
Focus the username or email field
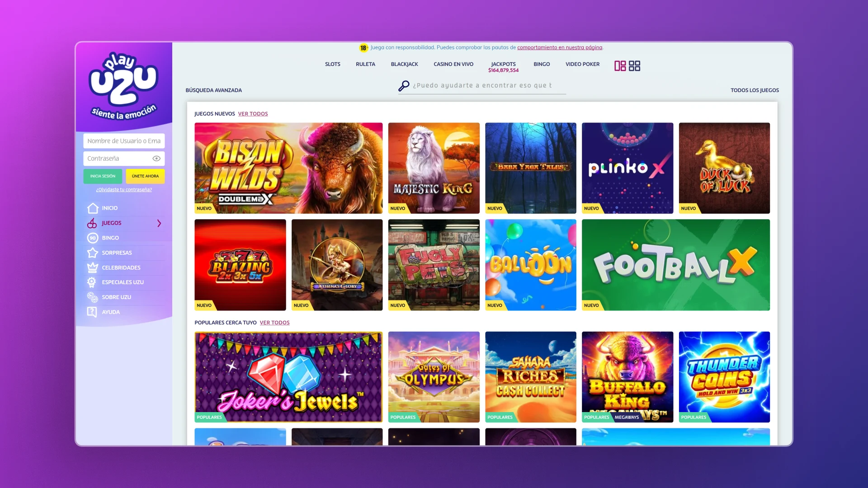click(124, 141)
